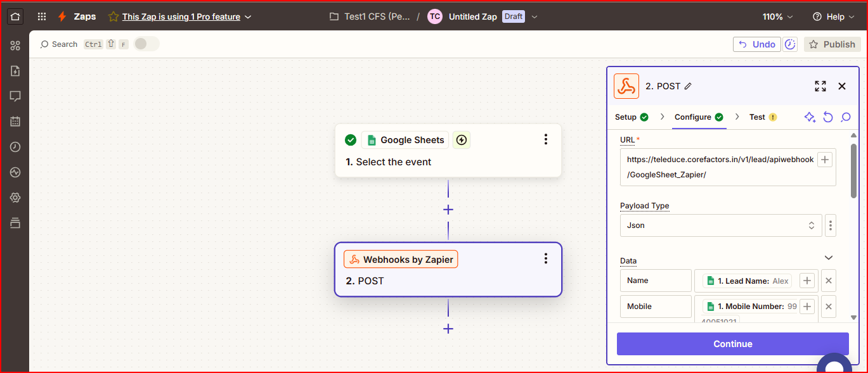Click the search icon in panel header

click(x=846, y=117)
